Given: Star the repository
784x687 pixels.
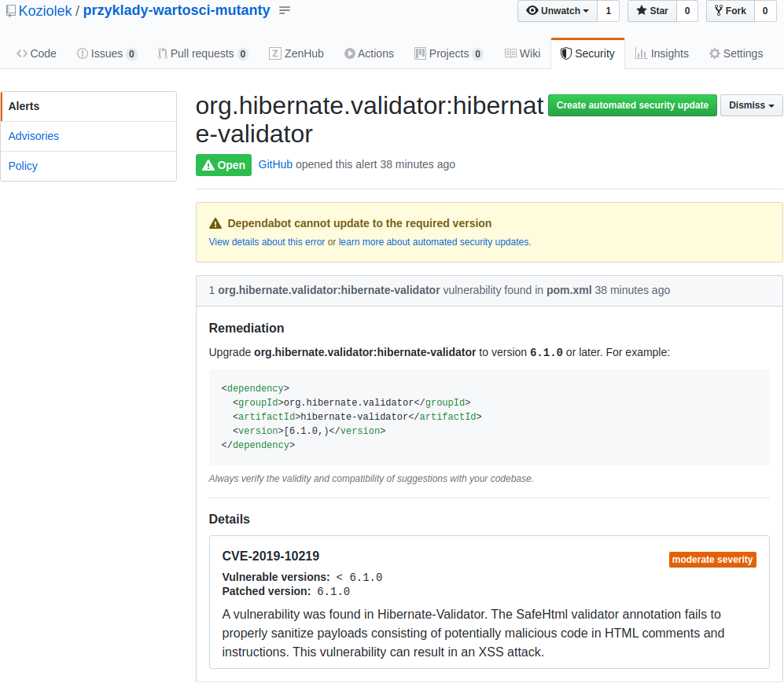Looking at the screenshot, I should coord(652,10).
